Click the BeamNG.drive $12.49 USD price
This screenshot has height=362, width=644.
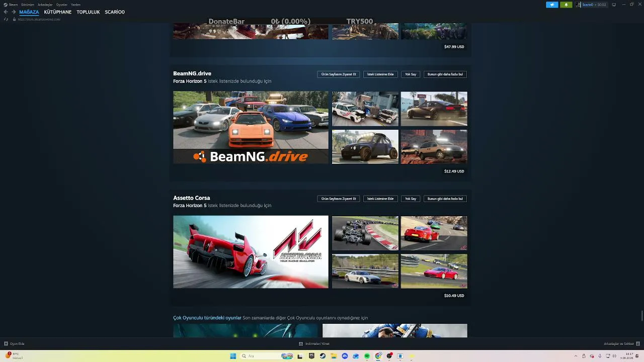click(454, 171)
